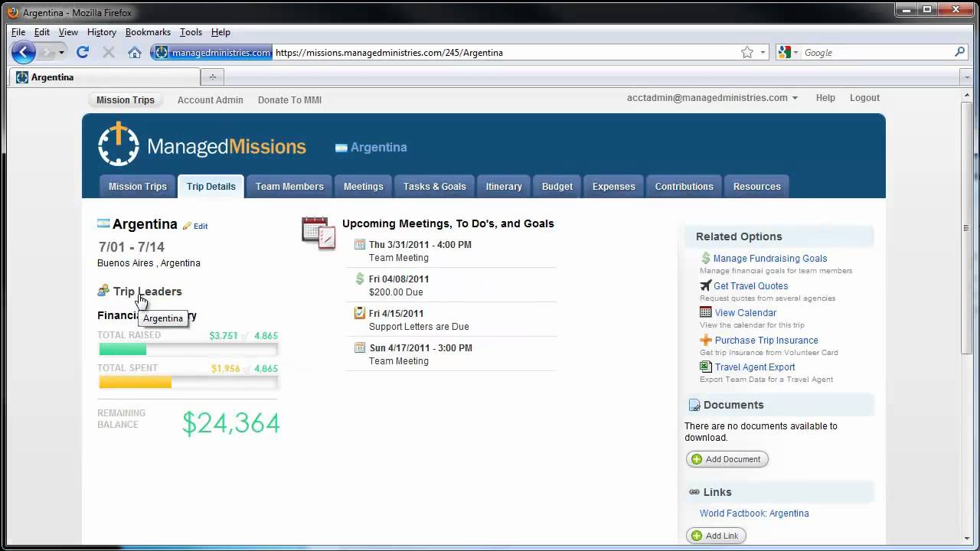980x551 pixels.
Task: Open the Itinerary tab
Action: point(504,186)
